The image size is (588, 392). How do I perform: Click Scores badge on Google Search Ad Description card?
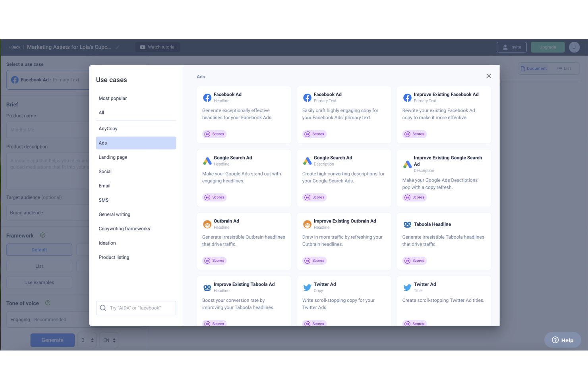[x=315, y=197]
